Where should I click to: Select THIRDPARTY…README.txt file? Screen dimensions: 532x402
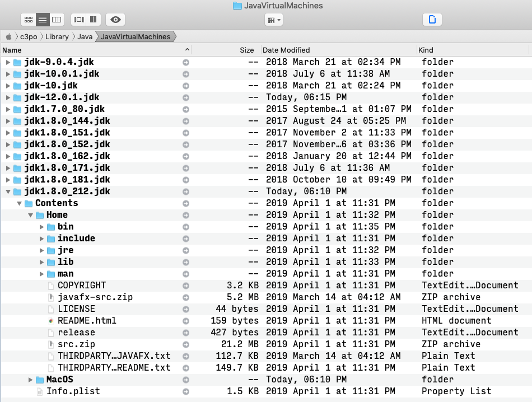(266, 368)
